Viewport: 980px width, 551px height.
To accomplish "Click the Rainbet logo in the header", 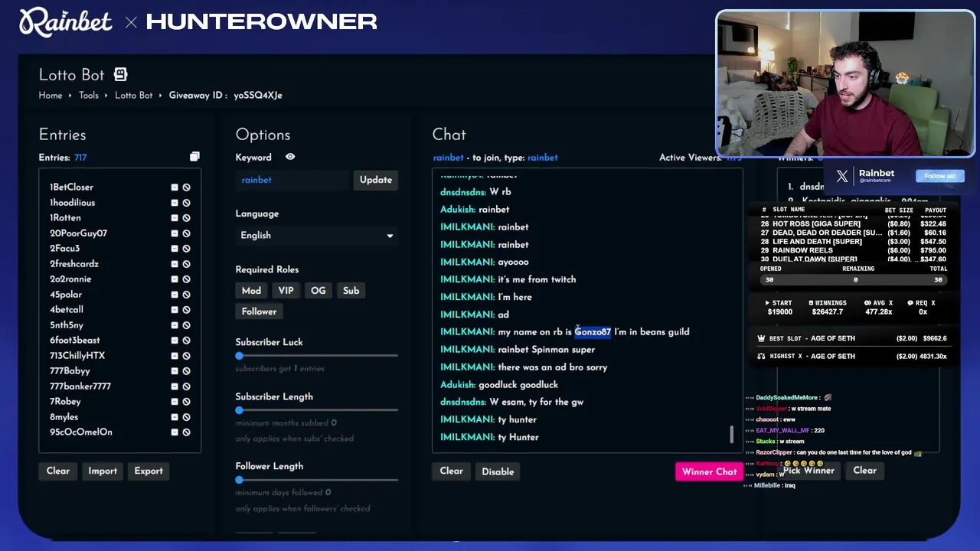I will pyautogui.click(x=66, y=22).
